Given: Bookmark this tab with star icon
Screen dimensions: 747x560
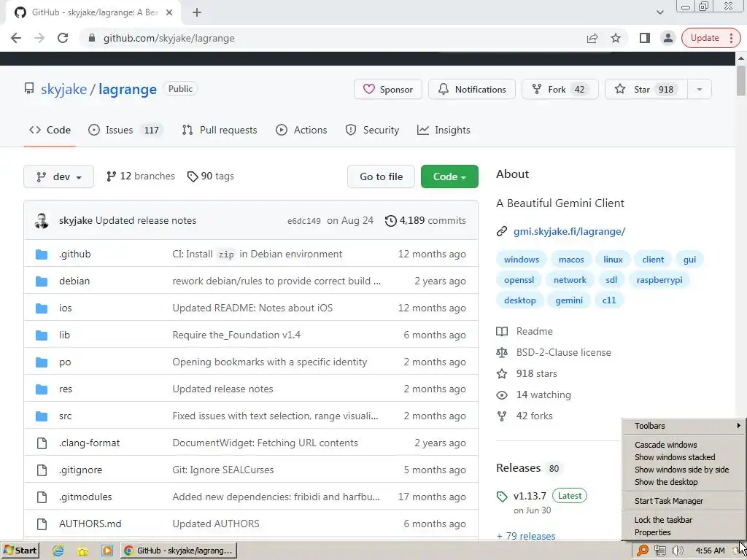Looking at the screenshot, I should click(x=616, y=38).
